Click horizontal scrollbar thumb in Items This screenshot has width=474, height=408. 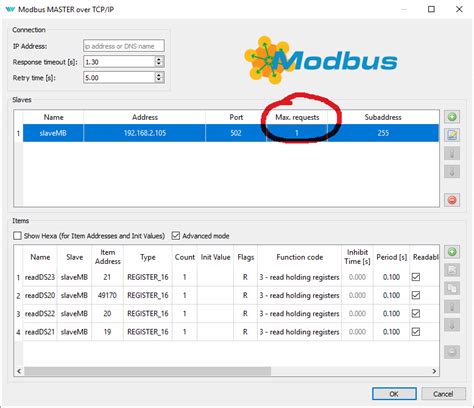click(x=148, y=371)
